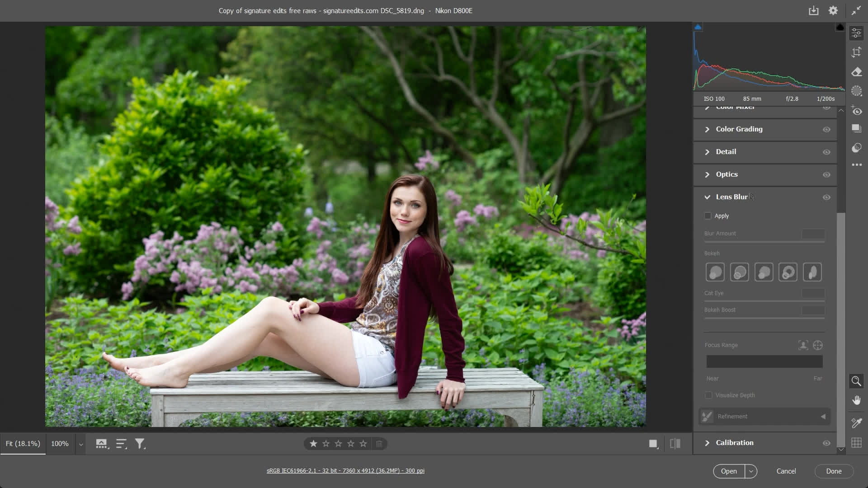The height and width of the screenshot is (488, 868).
Task: Toggle the filmstrip icon
Action: [x=102, y=444]
